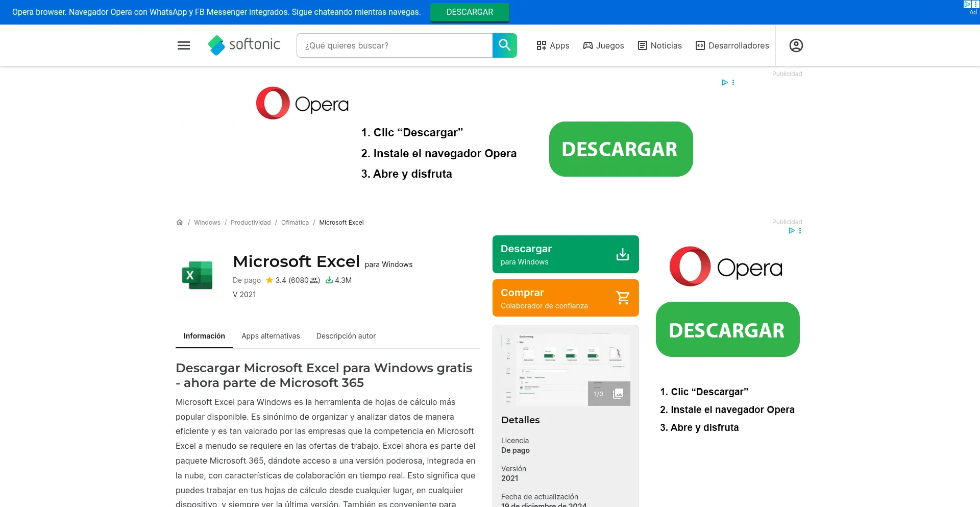
Task: Click the sidebar DESCARGAR ad button
Action: tap(727, 329)
